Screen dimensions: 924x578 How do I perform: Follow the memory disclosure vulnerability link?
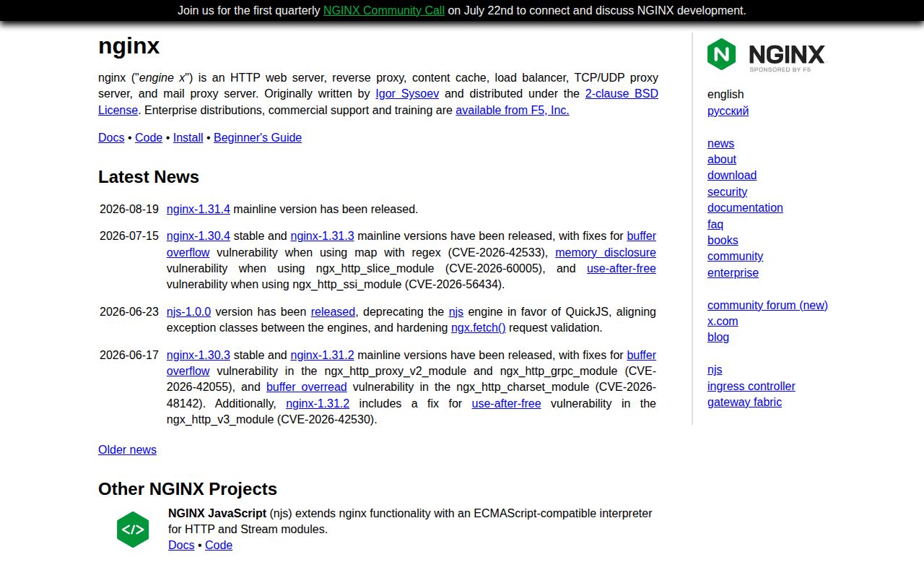[x=606, y=253]
